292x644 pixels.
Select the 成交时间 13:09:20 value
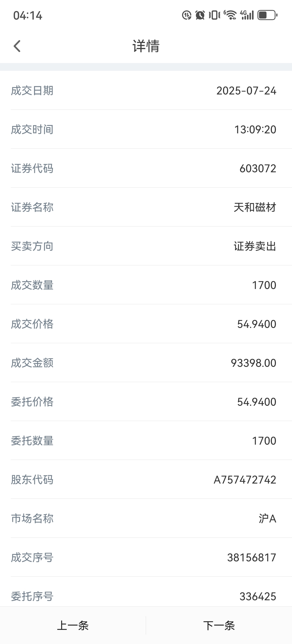click(255, 130)
